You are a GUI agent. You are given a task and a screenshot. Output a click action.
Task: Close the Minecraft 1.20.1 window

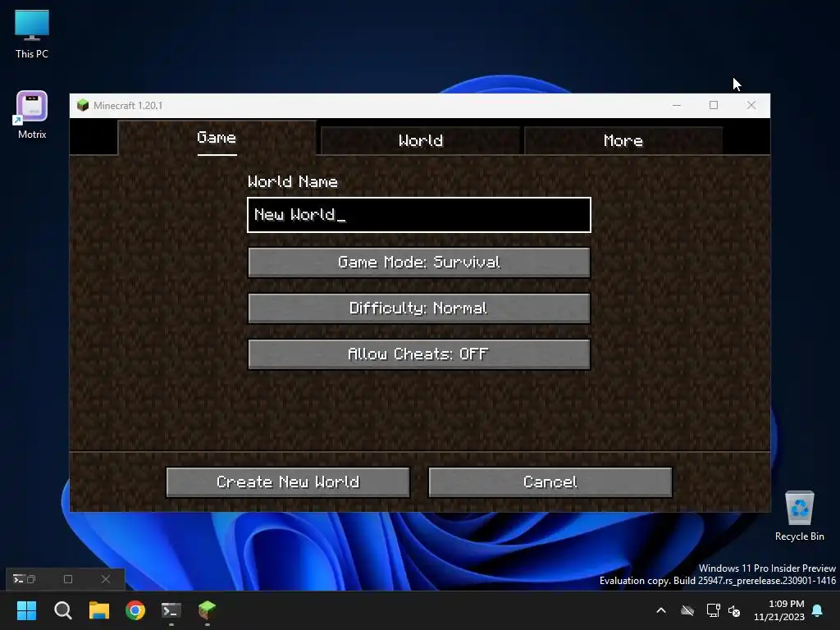click(x=751, y=105)
